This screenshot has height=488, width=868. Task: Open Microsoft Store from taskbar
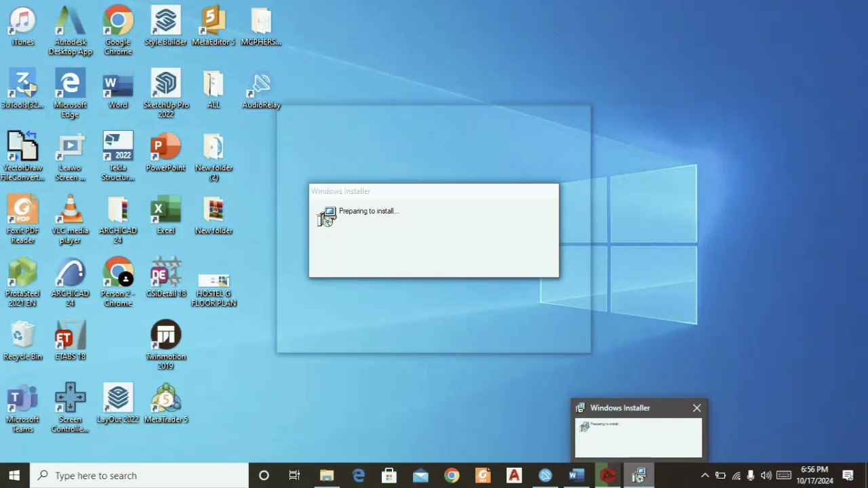pos(389,475)
